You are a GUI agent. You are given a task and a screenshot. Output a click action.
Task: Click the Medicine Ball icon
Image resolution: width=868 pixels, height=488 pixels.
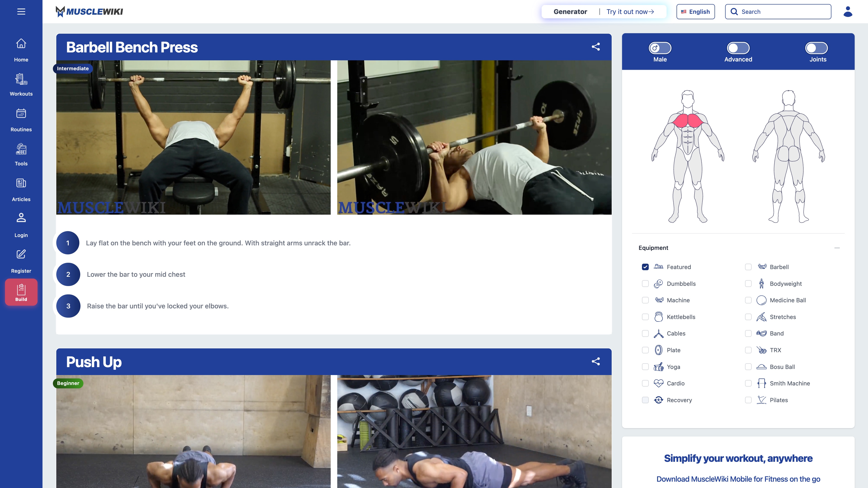(x=762, y=300)
